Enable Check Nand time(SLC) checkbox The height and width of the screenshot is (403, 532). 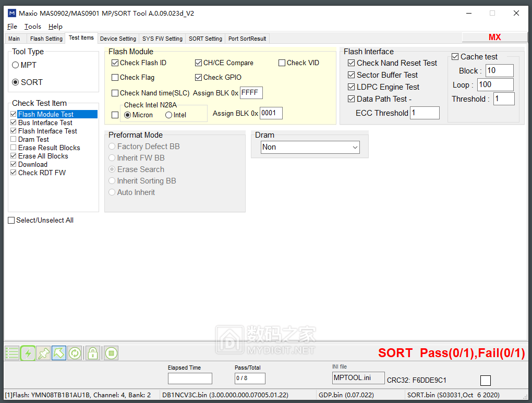115,93
